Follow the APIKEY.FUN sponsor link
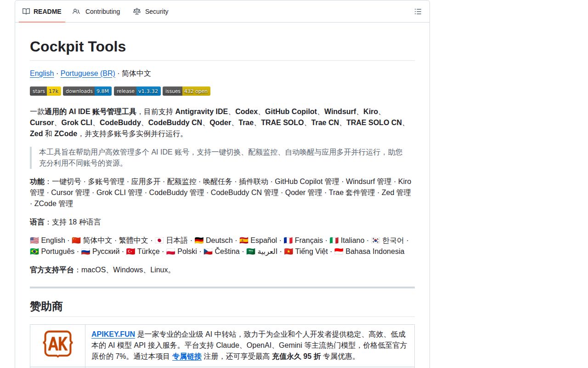588x368 pixels. (x=113, y=334)
